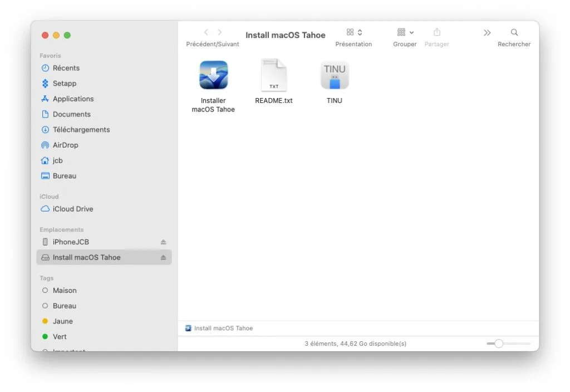Select the Bureau tag
The image size is (570, 392).
click(x=104, y=306)
